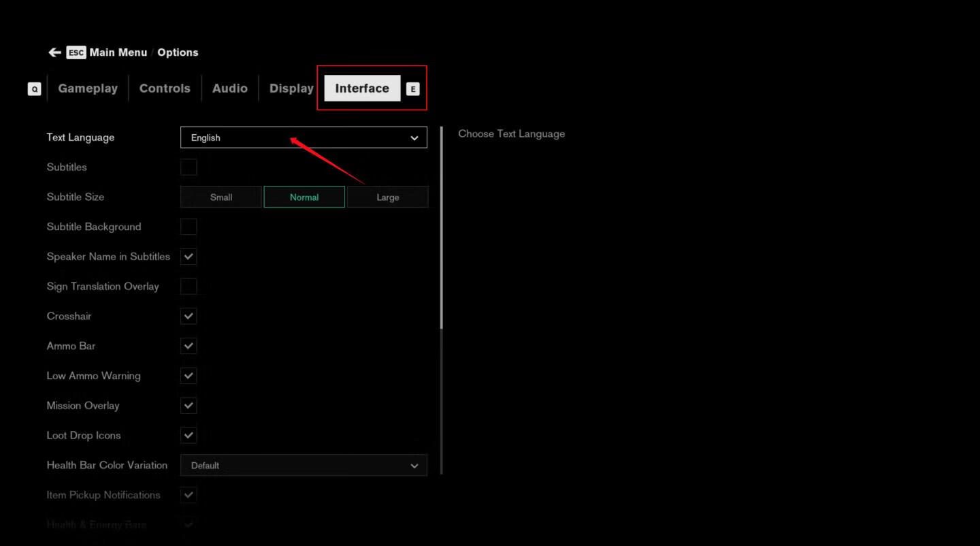Open the Display tab

coord(291,89)
